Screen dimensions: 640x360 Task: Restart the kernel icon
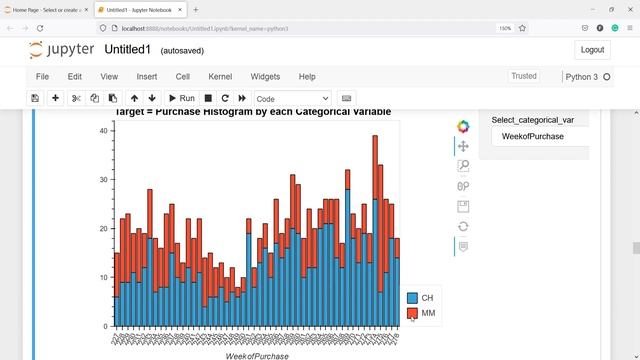click(x=225, y=98)
